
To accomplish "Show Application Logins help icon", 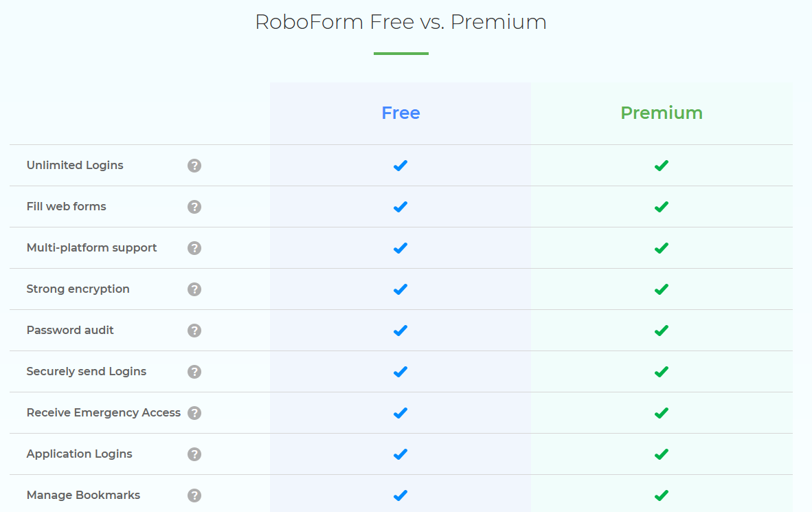I will tap(194, 454).
